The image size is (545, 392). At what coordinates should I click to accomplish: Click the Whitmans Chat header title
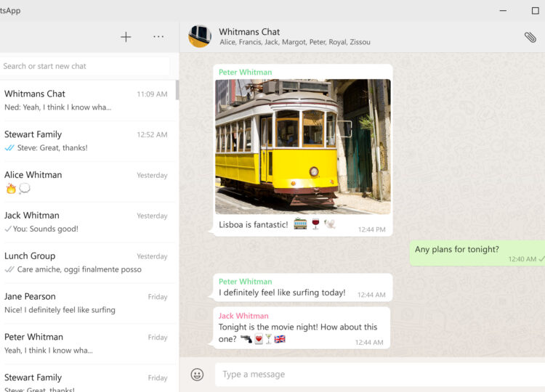249,32
